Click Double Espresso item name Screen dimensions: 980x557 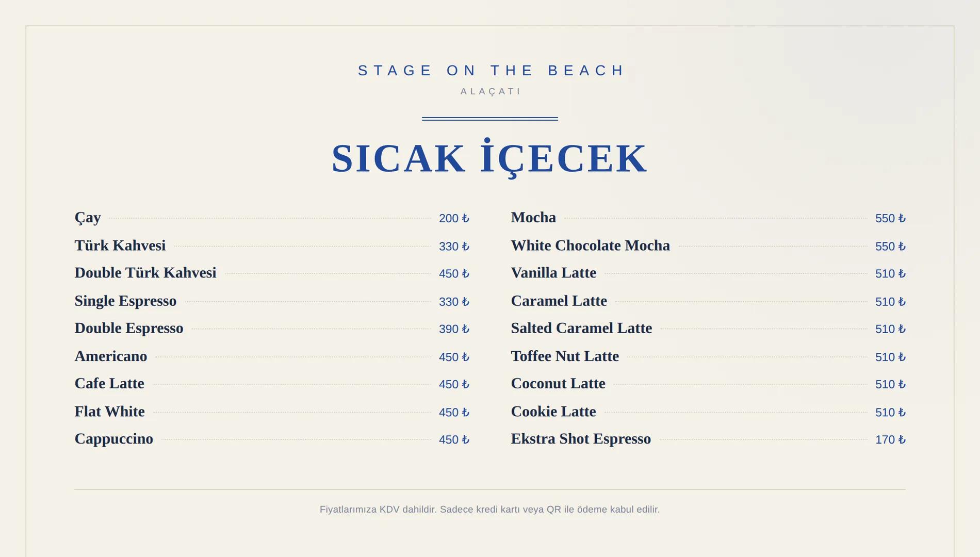pyautogui.click(x=129, y=328)
